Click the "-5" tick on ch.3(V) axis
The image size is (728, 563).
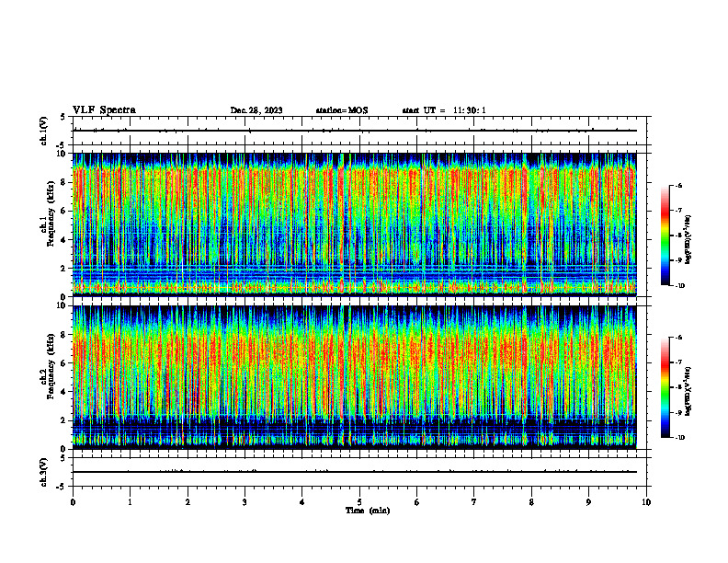(62, 487)
